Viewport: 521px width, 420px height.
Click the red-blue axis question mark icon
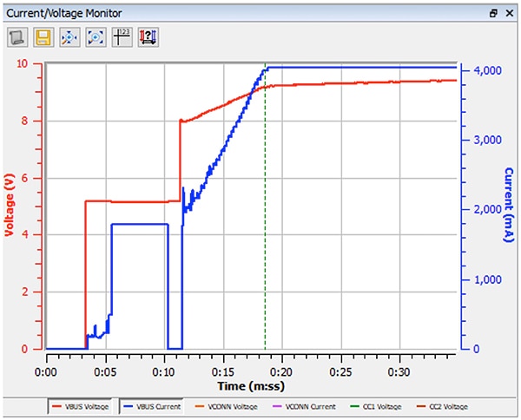(148, 38)
